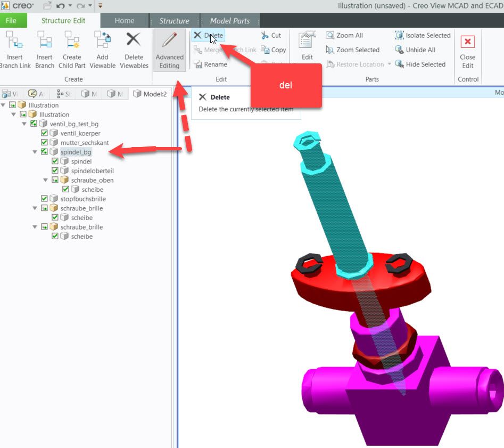Collapse the schraube_oben node
This screenshot has height=448, width=504.
click(46, 180)
